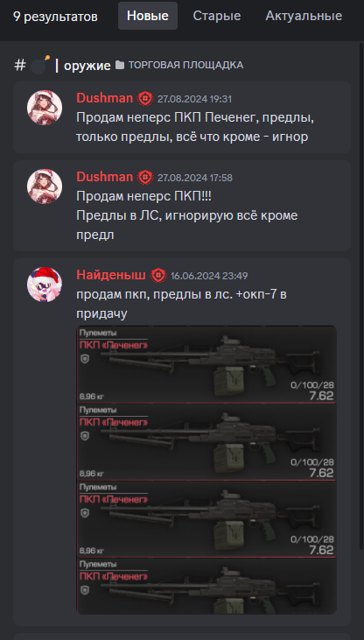Open Dushman's avatar on the 19:31 message
This screenshot has height=640, width=364.
click(x=45, y=108)
